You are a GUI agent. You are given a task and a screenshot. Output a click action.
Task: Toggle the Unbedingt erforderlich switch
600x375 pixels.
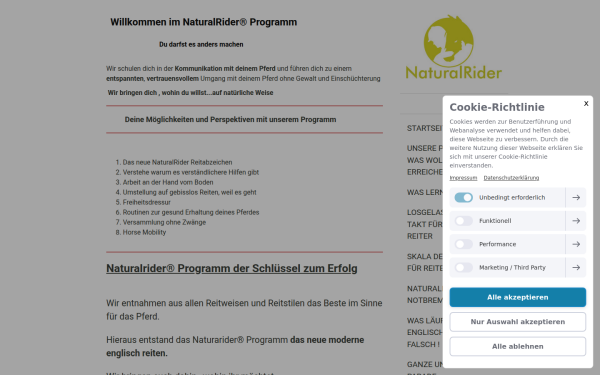463,197
